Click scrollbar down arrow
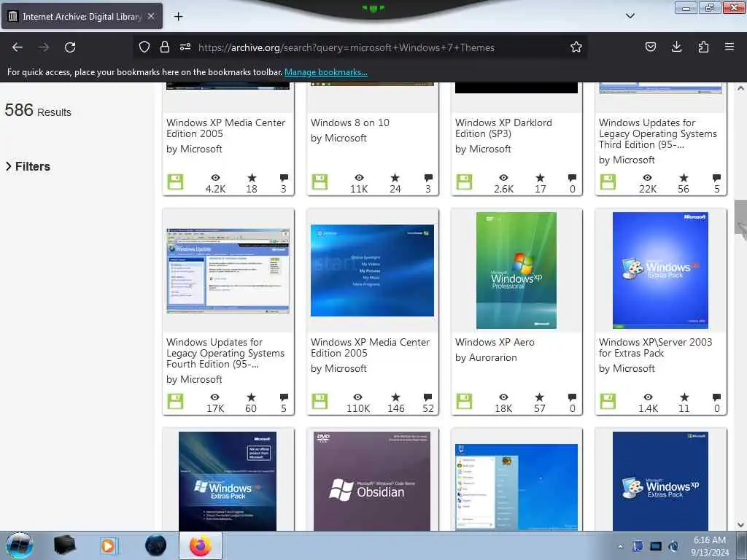747x560 pixels. 740,525
